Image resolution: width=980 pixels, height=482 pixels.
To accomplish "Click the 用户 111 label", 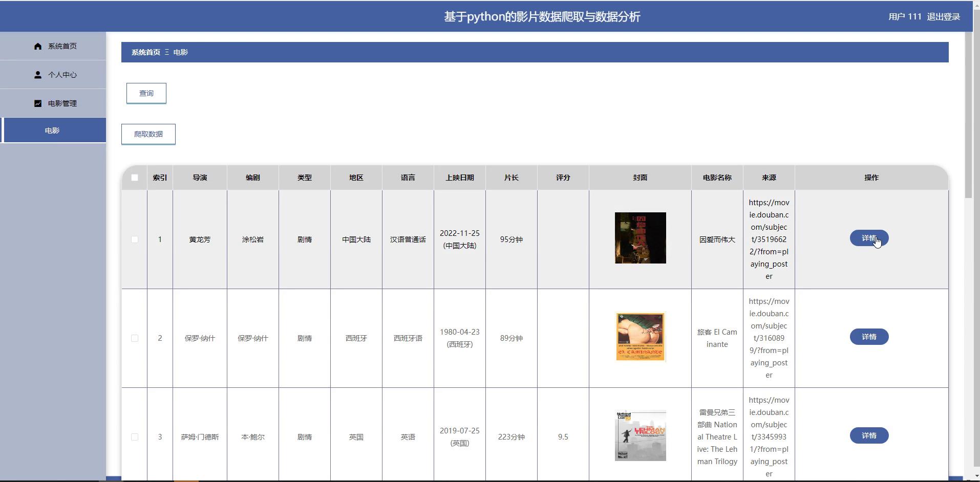I will (x=905, y=17).
